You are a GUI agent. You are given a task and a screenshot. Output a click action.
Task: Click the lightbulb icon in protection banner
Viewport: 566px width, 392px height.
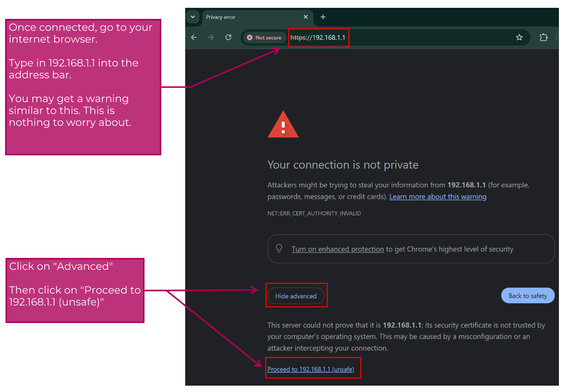pyautogui.click(x=279, y=248)
